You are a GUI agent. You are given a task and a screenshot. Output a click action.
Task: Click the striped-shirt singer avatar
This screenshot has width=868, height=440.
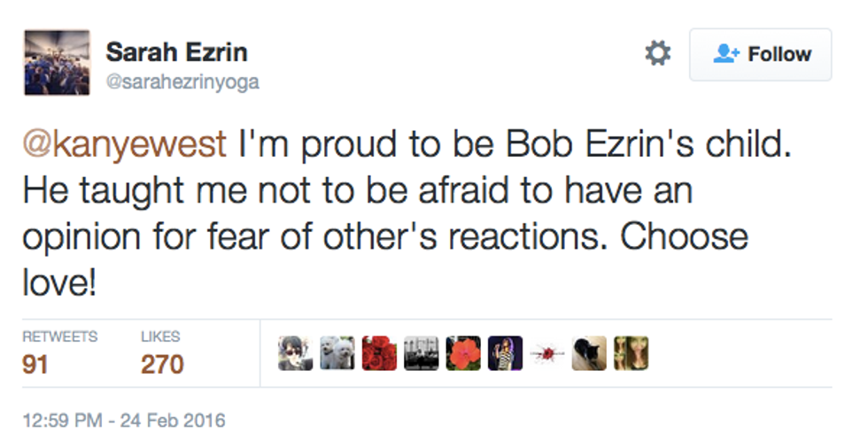pos(505,353)
